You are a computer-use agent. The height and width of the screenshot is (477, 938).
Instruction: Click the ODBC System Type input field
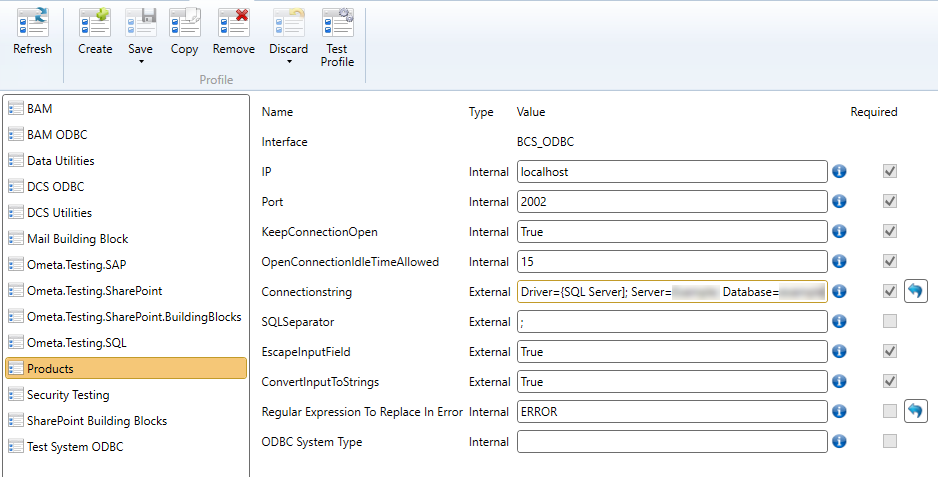point(671,442)
